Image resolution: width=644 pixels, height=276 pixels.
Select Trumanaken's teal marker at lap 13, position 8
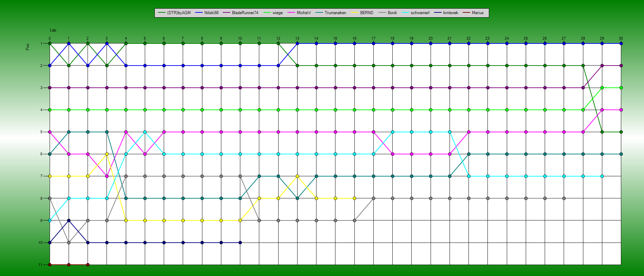pyautogui.click(x=297, y=198)
